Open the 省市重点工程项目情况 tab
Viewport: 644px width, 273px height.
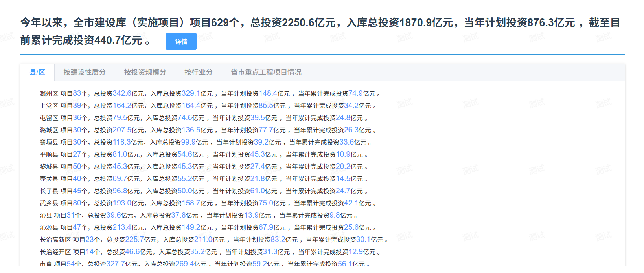[266, 72]
